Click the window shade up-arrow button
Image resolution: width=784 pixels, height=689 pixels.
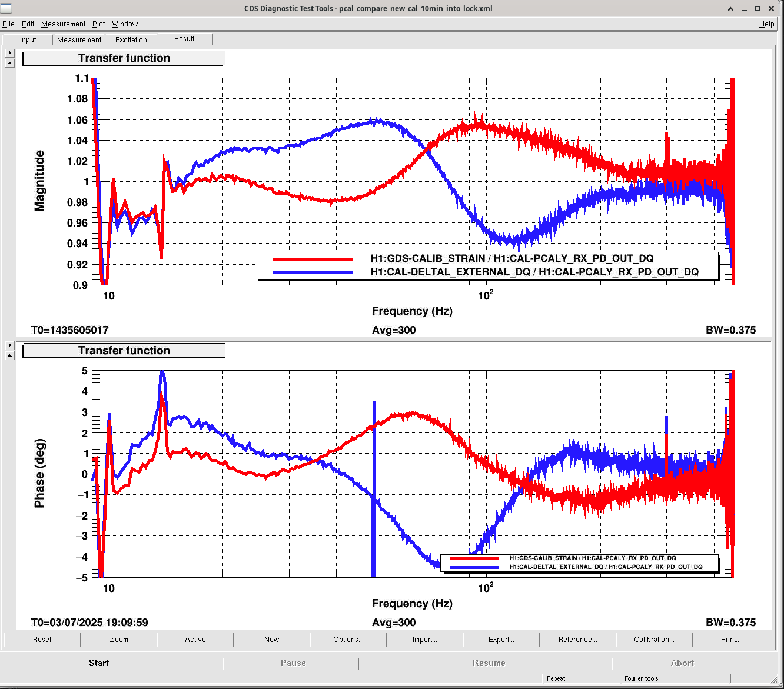[x=731, y=9]
